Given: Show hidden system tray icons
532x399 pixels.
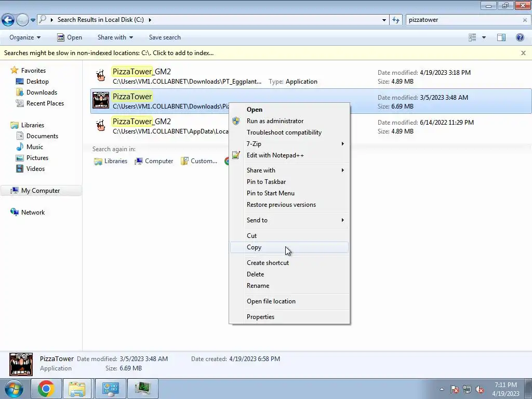Looking at the screenshot, I should pos(442,390).
